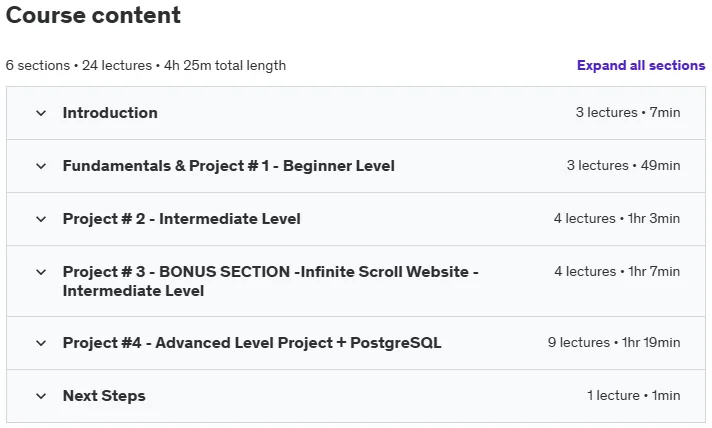Click the chevron beside Project #3 Bonus Section
The width and height of the screenshot is (712, 428).
(x=41, y=272)
